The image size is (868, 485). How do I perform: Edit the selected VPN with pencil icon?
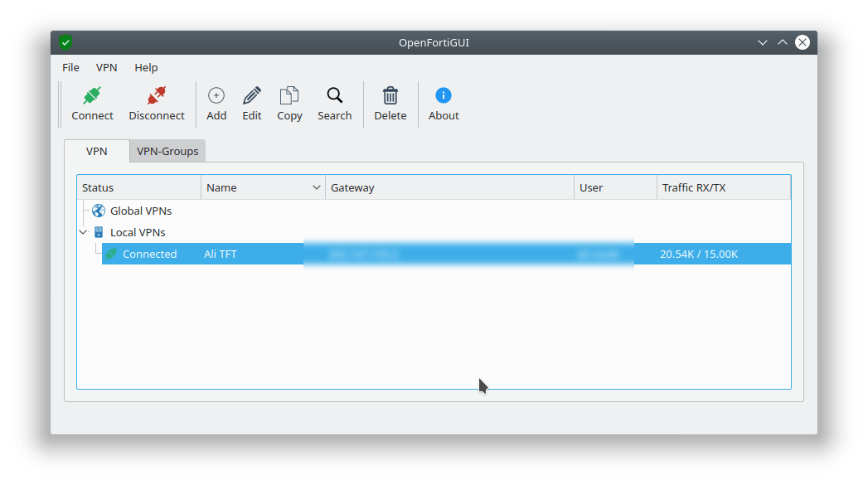point(252,95)
